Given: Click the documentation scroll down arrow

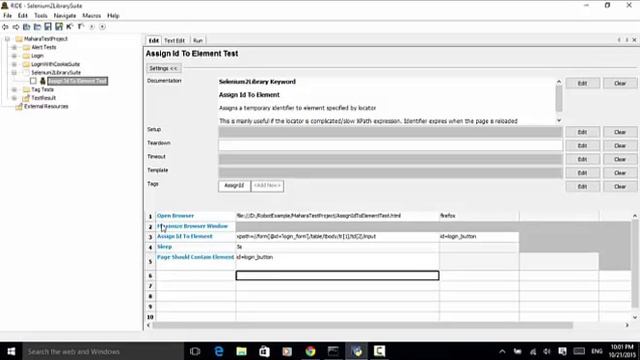Looking at the screenshot, I should 559,120.
